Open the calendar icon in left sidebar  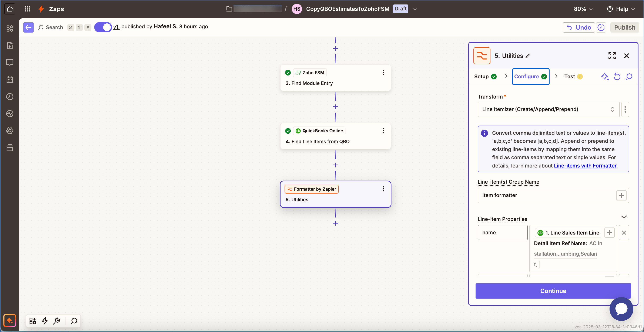pos(10,80)
